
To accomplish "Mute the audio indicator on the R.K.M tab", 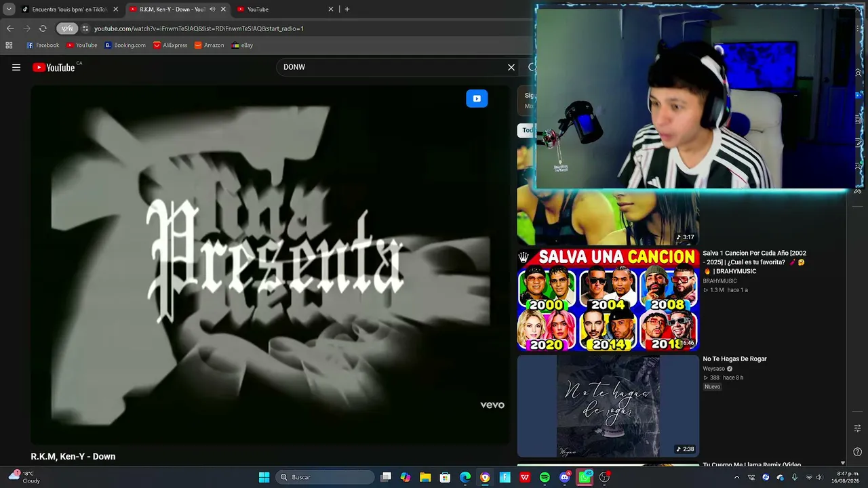I will point(212,9).
